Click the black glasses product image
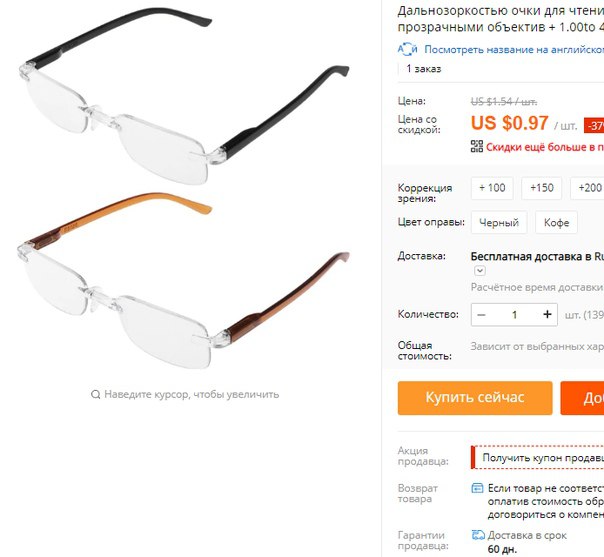604x557 pixels. 184,96
